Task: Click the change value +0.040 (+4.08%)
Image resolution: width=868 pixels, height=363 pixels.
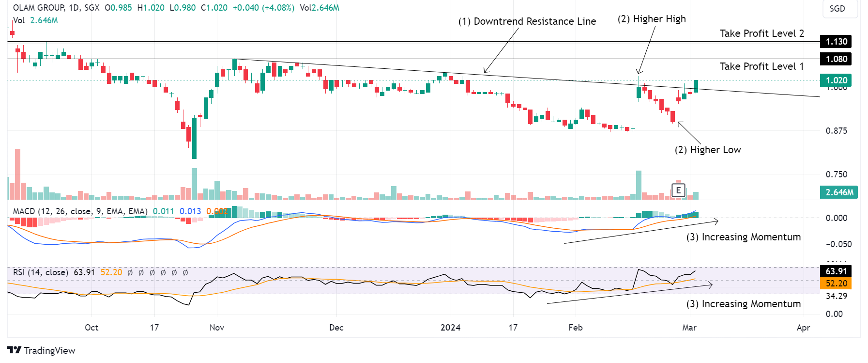Action: [263, 8]
